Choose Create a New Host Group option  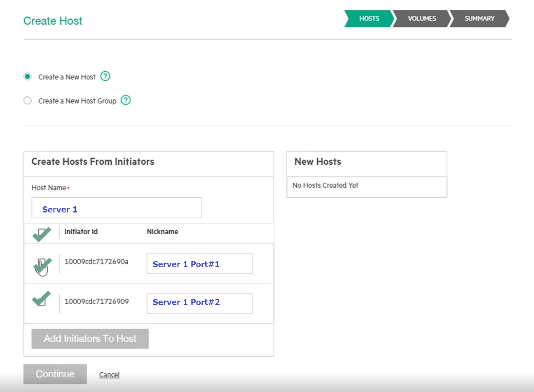tap(27, 100)
